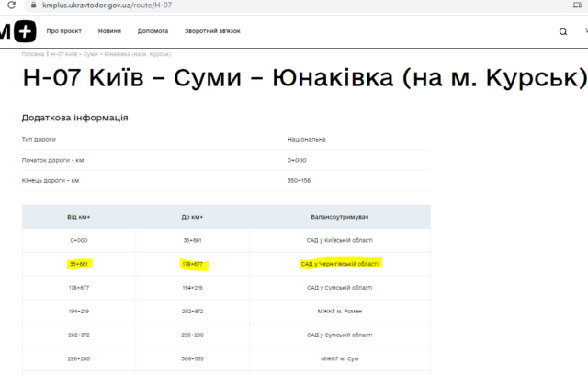The height and width of the screenshot is (375, 588).
Task: Go to Головна breadcrumb link
Action: coord(33,54)
